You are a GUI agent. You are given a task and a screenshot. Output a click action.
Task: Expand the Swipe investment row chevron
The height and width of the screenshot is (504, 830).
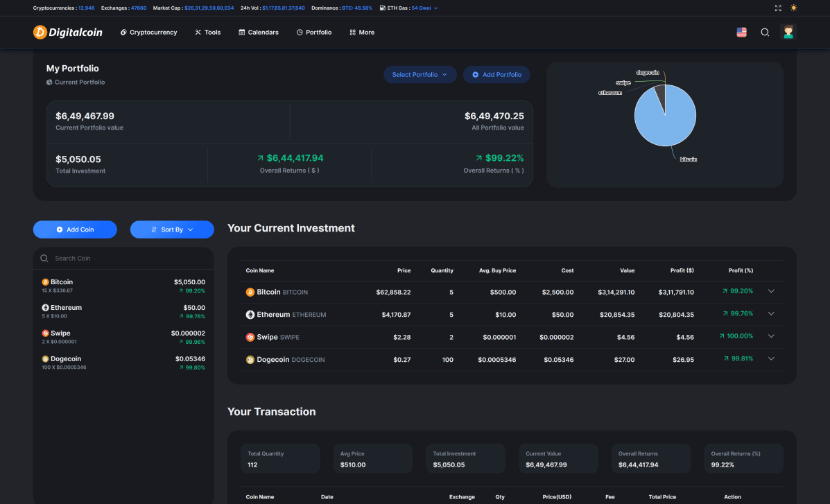click(771, 336)
